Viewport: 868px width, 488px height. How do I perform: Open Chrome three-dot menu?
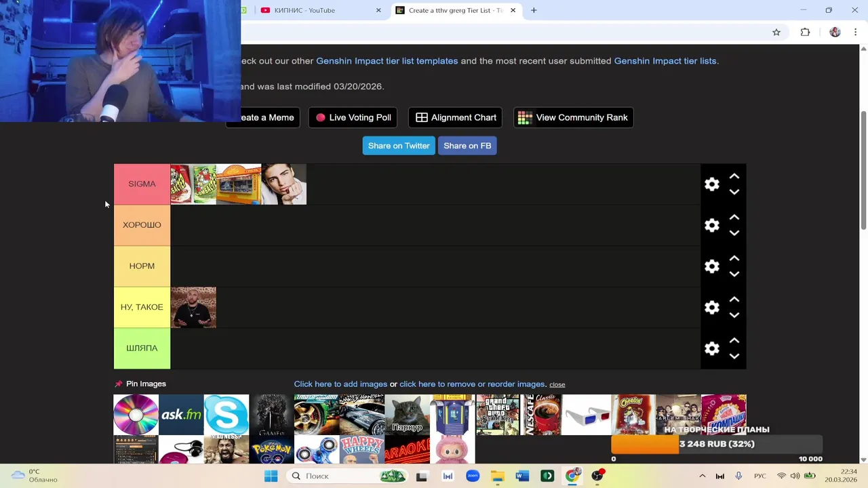click(855, 32)
